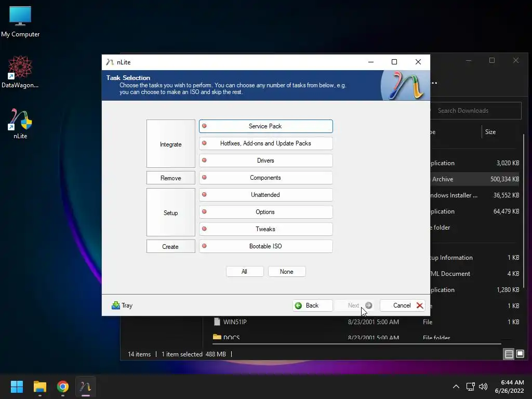Select the Setup Information 1 KB row
The height and width of the screenshot is (399, 532).
(x=476, y=258)
